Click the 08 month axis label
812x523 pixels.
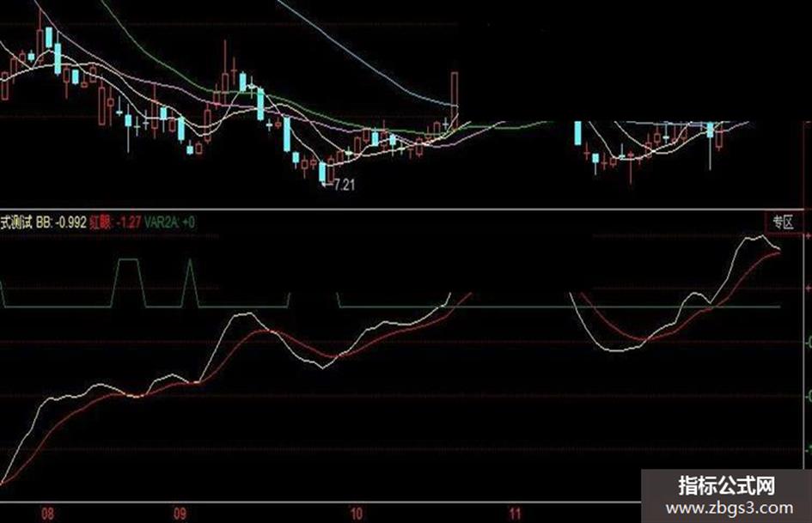47,514
